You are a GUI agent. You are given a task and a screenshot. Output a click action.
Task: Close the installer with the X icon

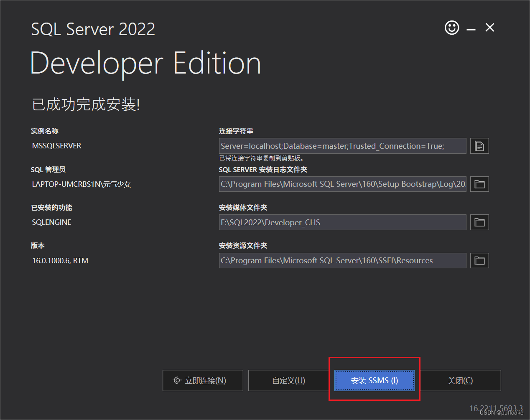(490, 28)
